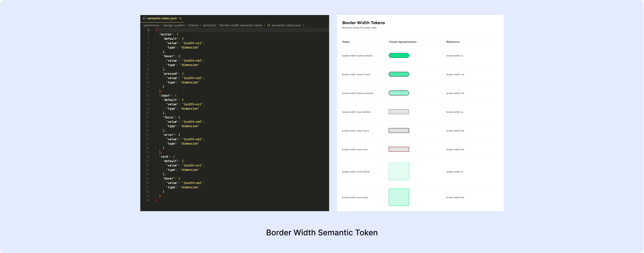The width and height of the screenshot is (644, 253).
Task: Click semantic folder in breadcrumb
Action: coord(209,25)
